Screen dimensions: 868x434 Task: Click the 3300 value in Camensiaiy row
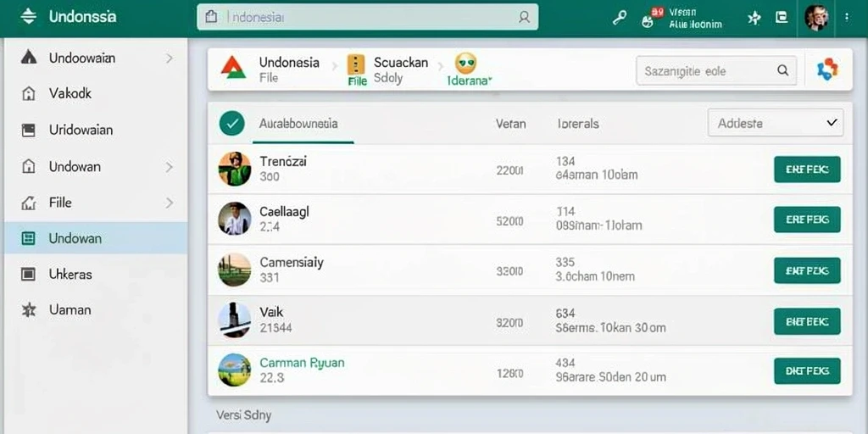coord(509,271)
